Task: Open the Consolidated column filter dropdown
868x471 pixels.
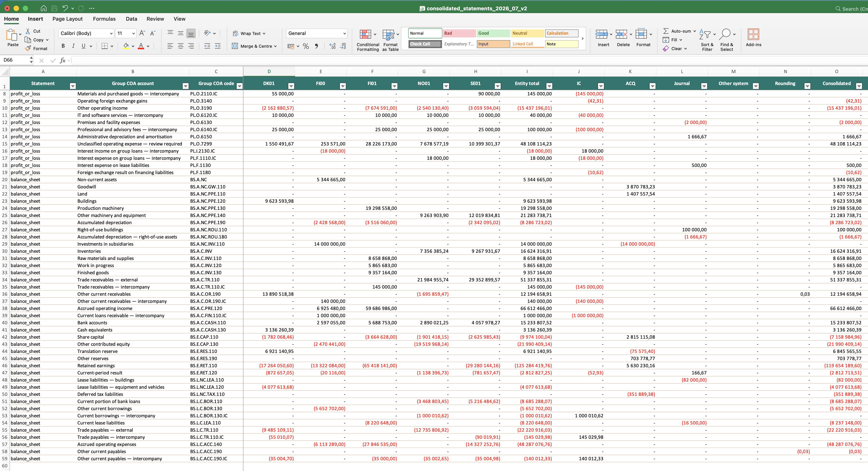Action: (x=859, y=86)
